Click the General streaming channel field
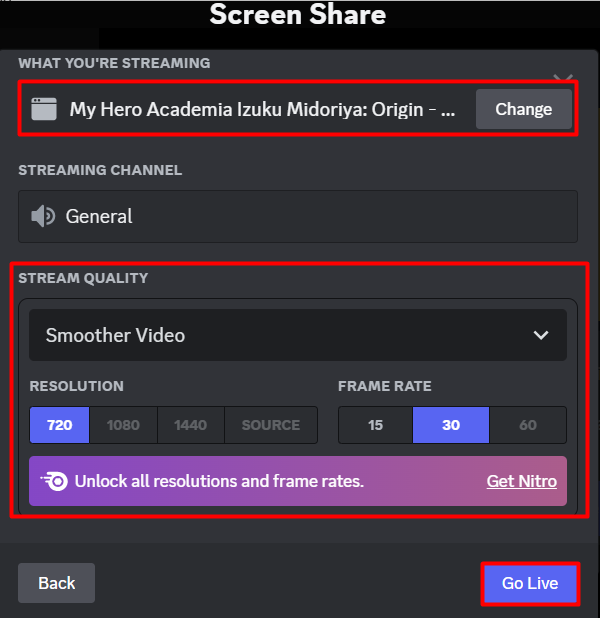This screenshot has height=618, width=600. pyautogui.click(x=298, y=216)
